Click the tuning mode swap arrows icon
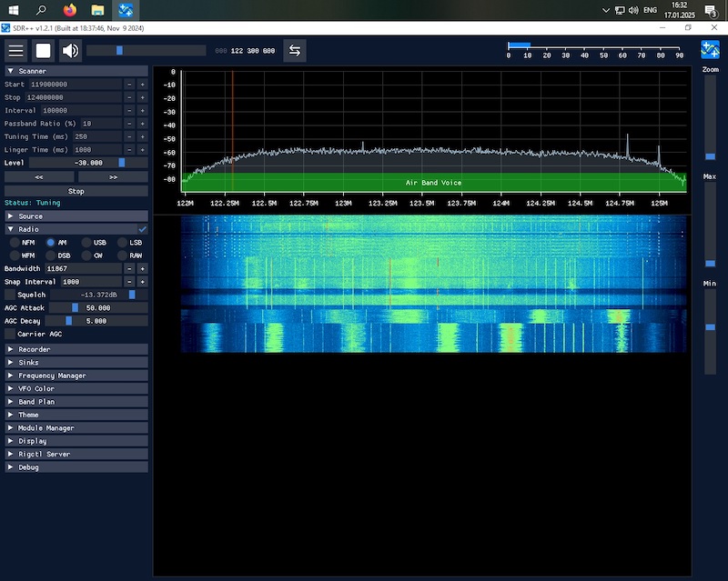 pyautogui.click(x=295, y=51)
